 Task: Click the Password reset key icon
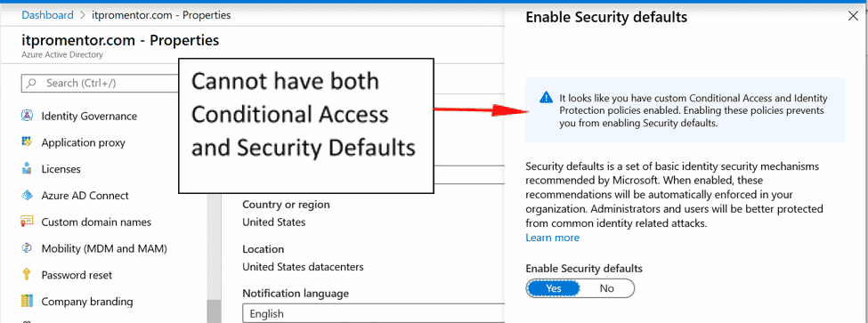pos(27,275)
